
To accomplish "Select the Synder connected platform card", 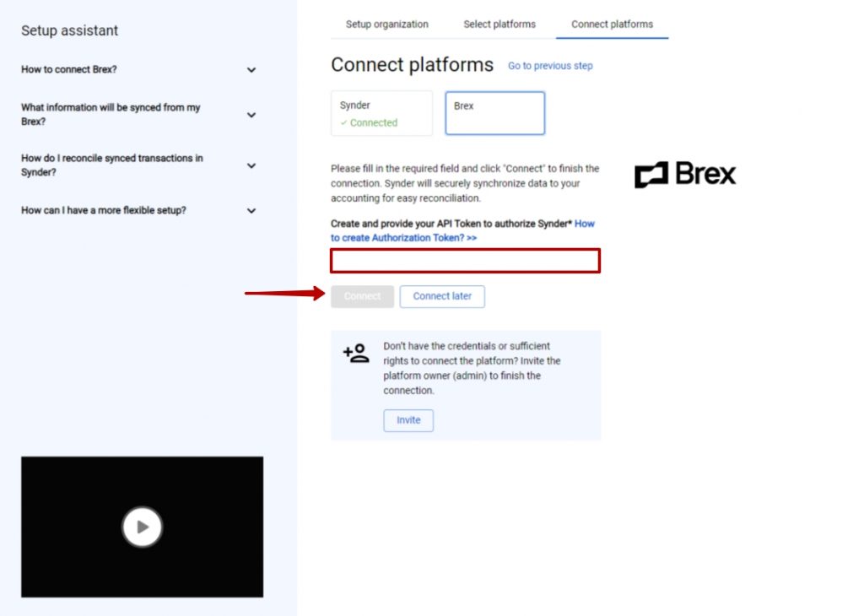I will click(381, 113).
